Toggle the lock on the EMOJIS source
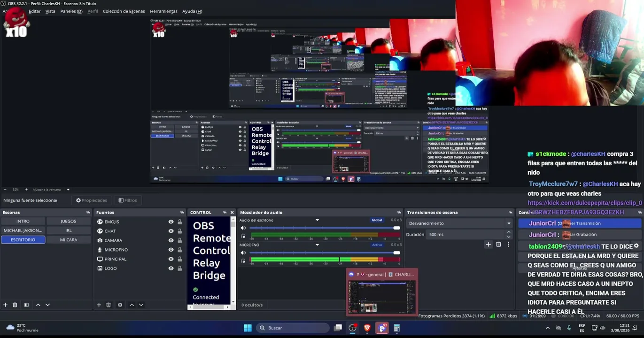644x338 pixels. [179, 222]
